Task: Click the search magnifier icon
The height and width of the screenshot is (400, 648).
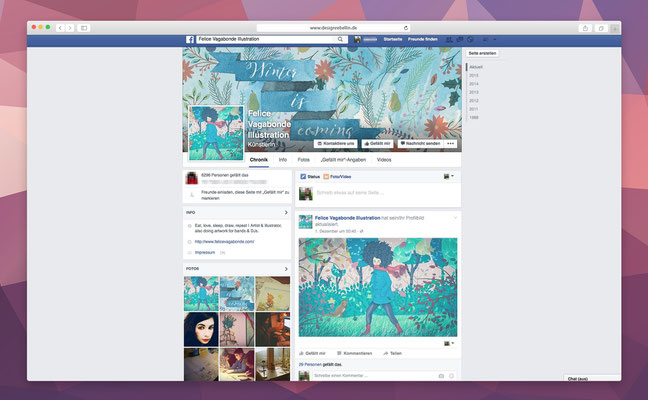Action: 340,39
